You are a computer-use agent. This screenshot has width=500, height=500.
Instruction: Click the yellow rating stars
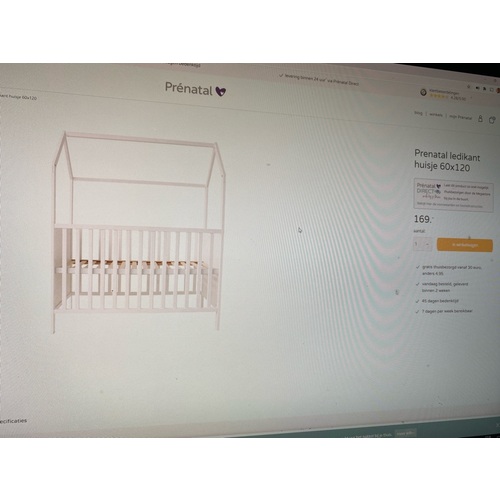click(439, 96)
